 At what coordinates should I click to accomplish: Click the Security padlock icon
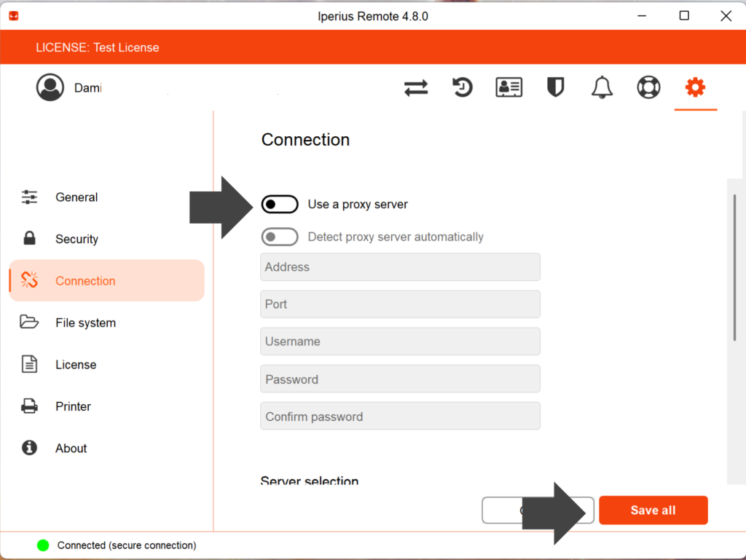(29, 238)
